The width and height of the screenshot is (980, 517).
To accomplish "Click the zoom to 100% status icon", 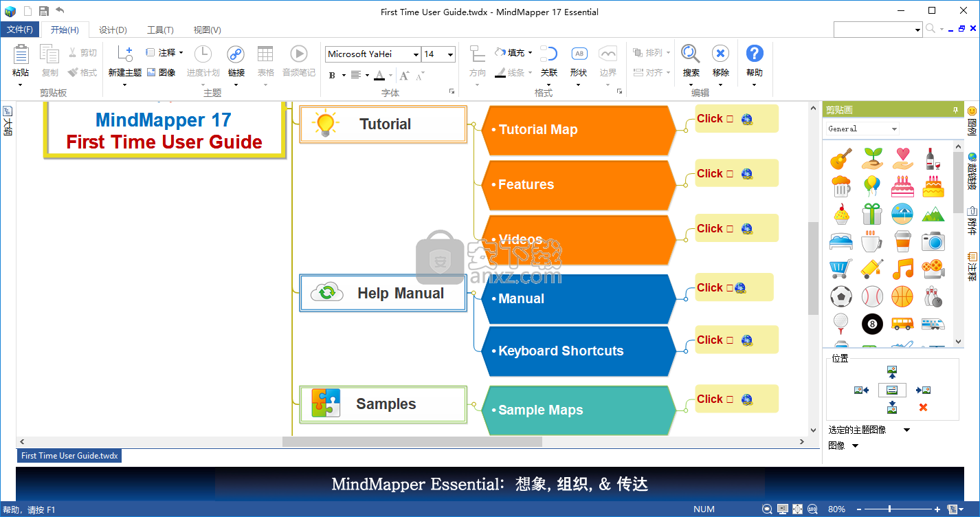I will pos(814,509).
